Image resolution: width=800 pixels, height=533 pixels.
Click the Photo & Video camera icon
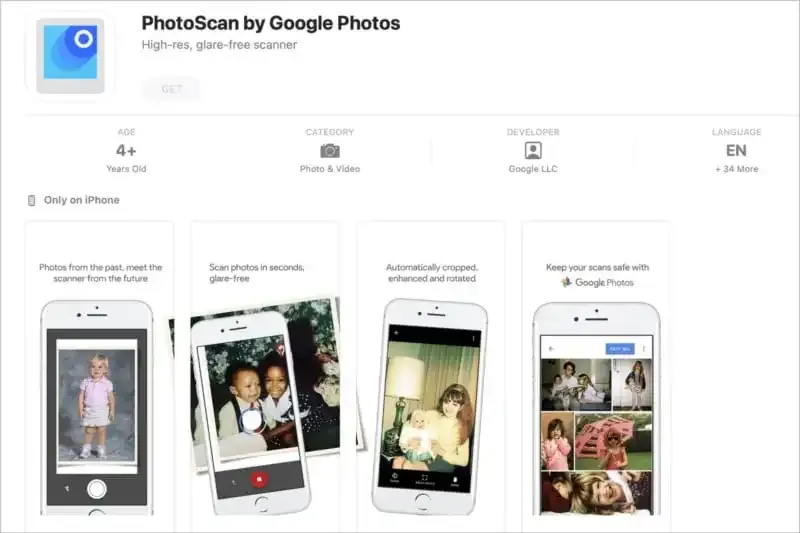coord(330,151)
